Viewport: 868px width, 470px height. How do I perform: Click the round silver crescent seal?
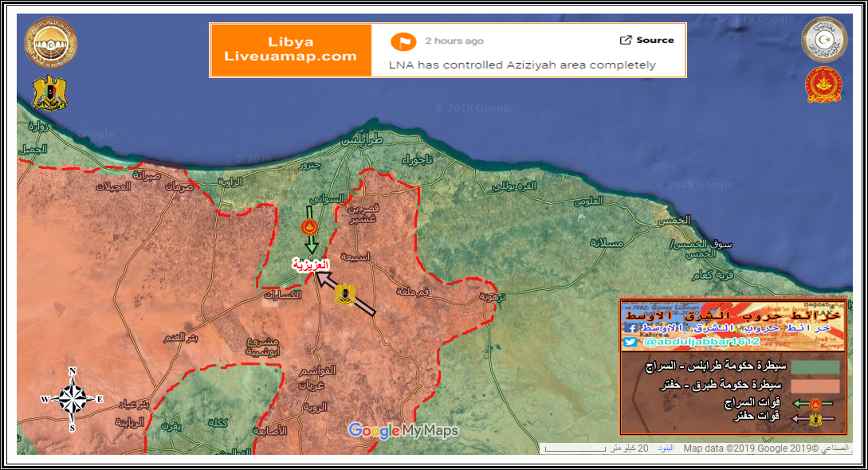(x=824, y=39)
